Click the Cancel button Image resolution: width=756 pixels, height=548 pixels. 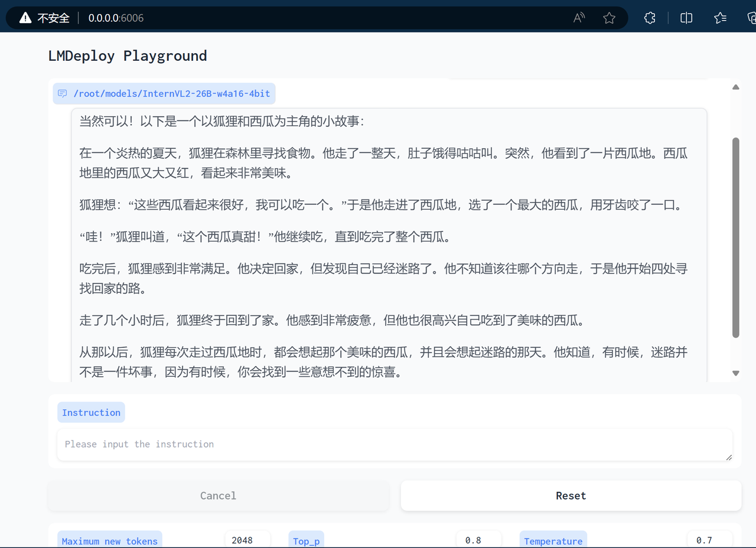tap(218, 495)
